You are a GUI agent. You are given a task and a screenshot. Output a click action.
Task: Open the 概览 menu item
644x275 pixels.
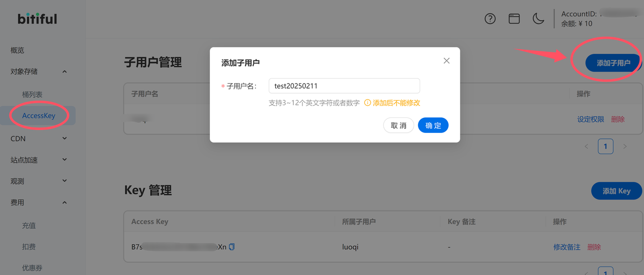(18, 50)
